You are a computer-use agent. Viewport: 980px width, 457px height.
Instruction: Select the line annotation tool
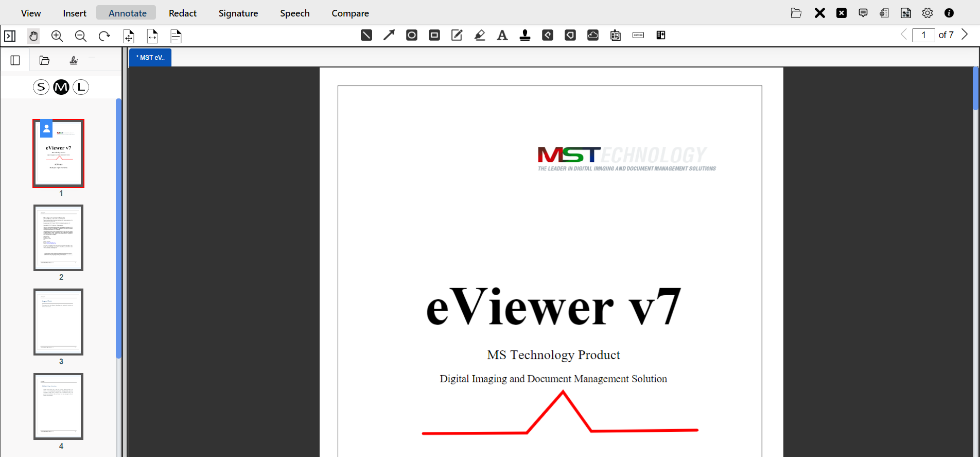coord(366,35)
